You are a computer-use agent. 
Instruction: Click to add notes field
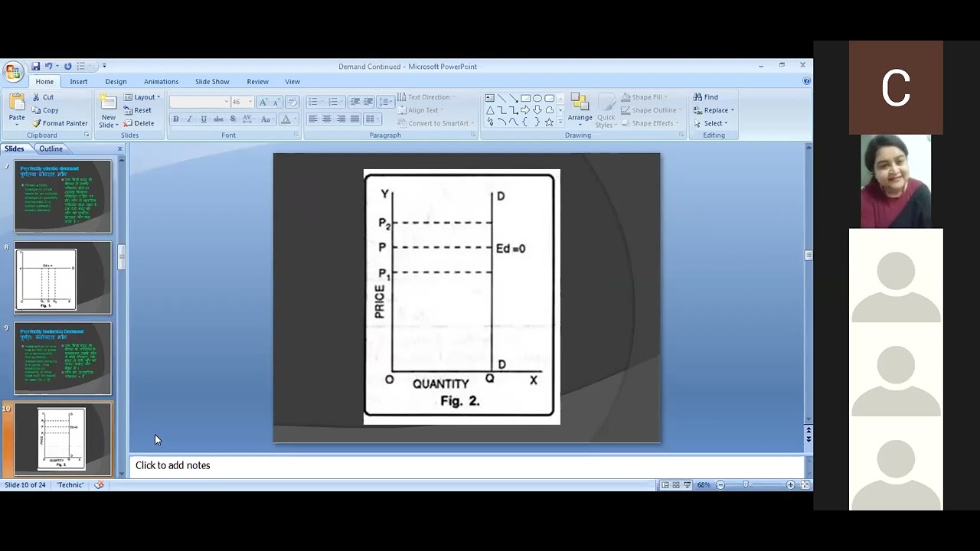[467, 465]
